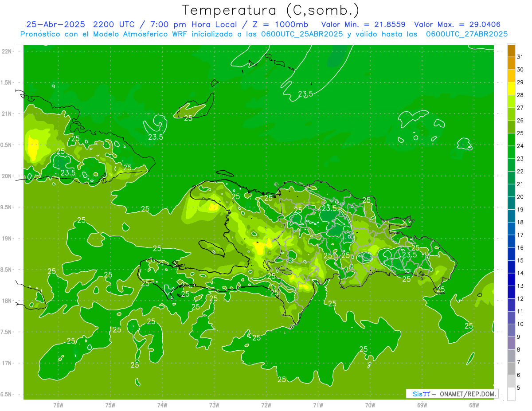Click the color bar label '27'
532x411 pixels.
click(520, 108)
